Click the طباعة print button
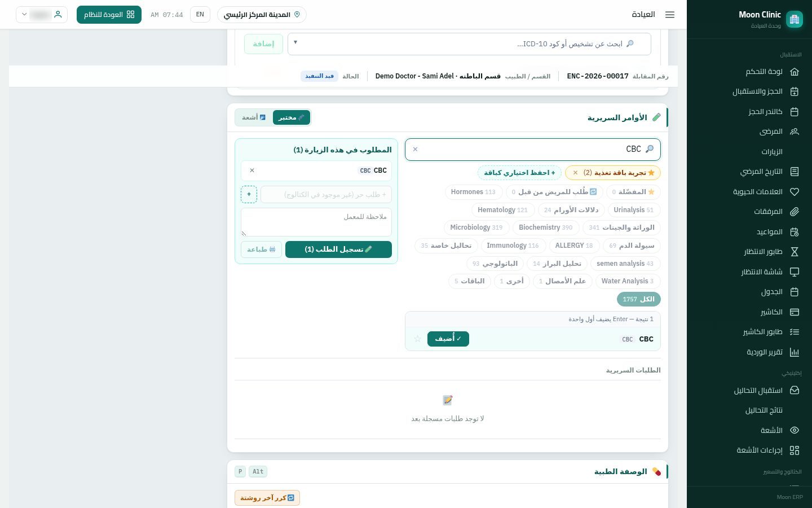 [261, 249]
